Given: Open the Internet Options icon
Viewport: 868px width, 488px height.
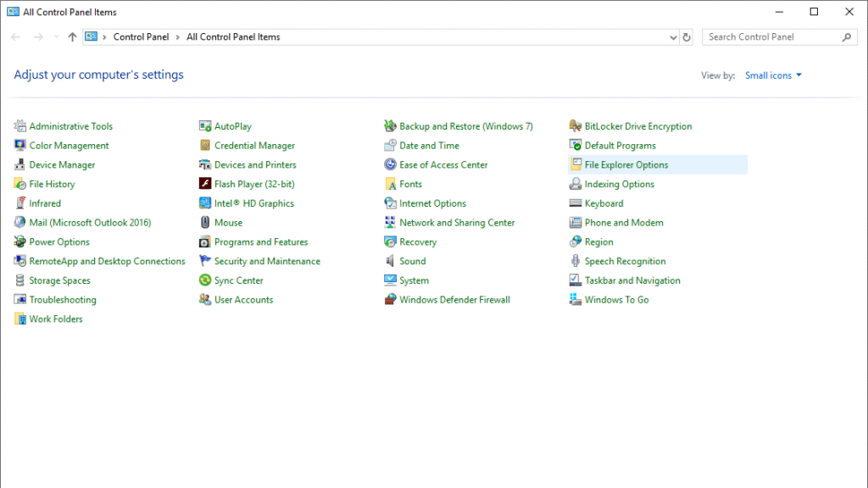Looking at the screenshot, I should click(x=390, y=203).
